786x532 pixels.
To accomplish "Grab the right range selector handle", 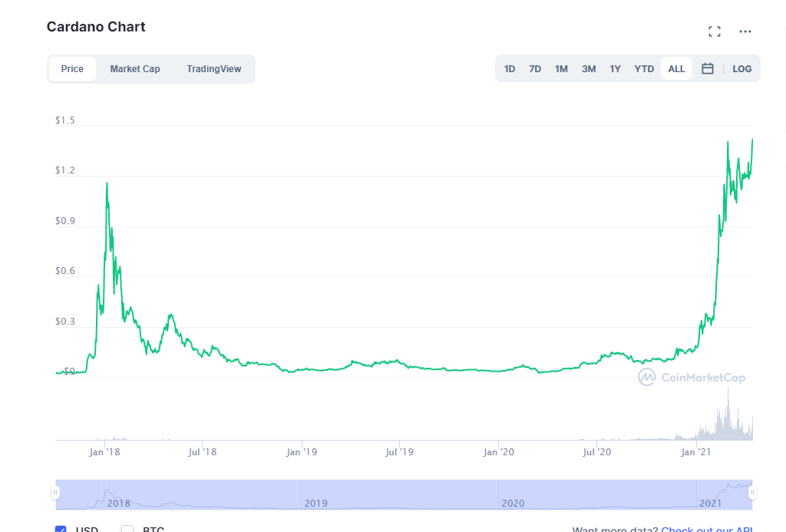I will pyautogui.click(x=752, y=494).
